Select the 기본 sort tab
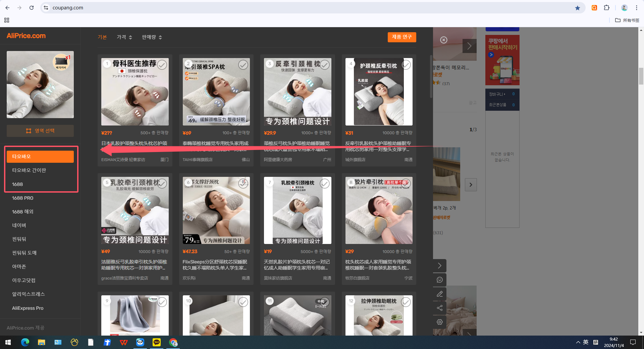 (102, 37)
